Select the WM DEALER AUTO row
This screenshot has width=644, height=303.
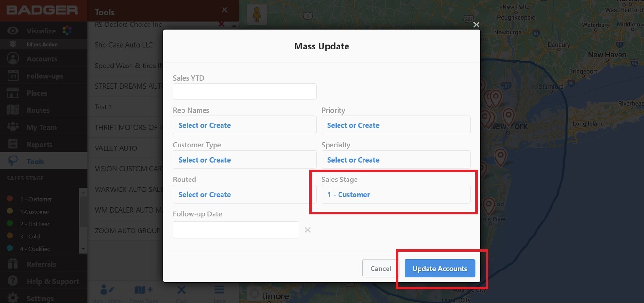(125, 210)
